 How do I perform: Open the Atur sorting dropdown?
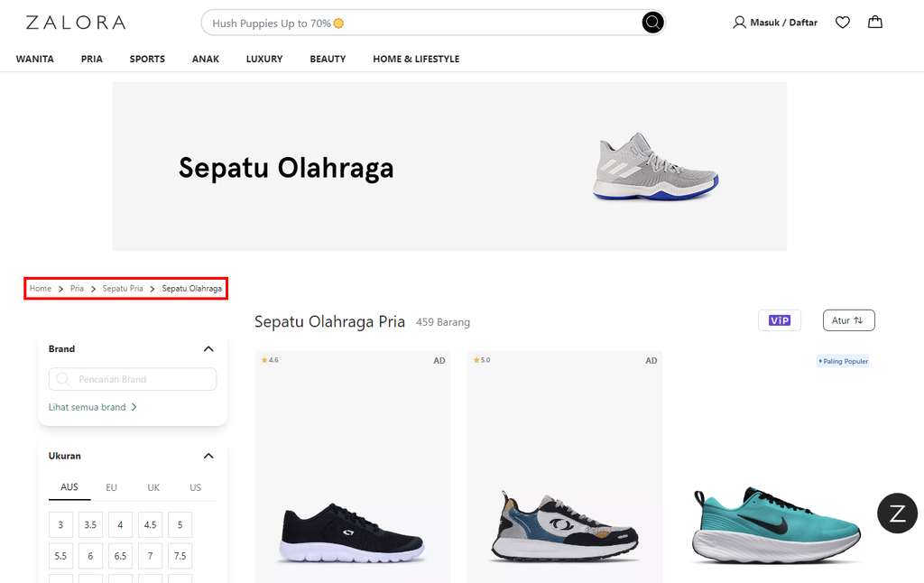847,319
